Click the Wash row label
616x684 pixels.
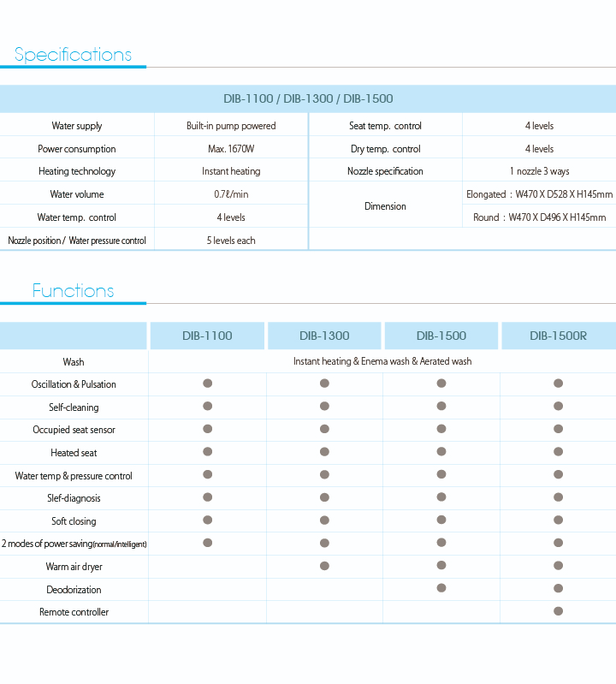tap(74, 361)
